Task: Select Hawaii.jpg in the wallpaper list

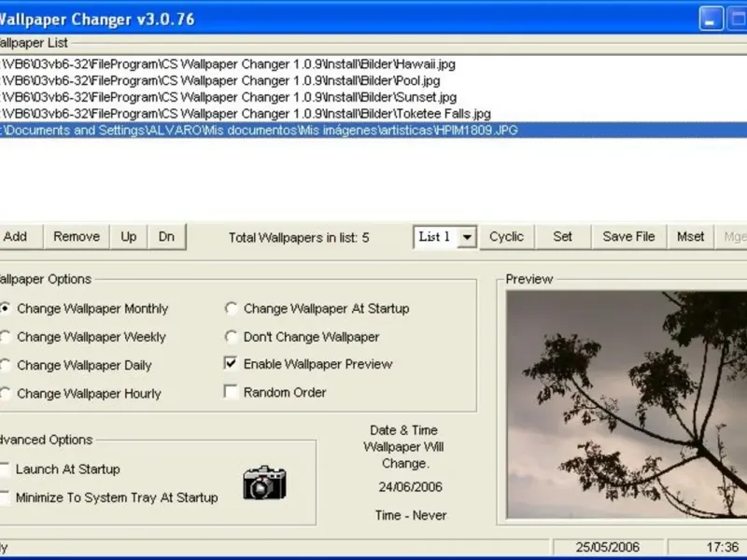Action: (x=229, y=64)
